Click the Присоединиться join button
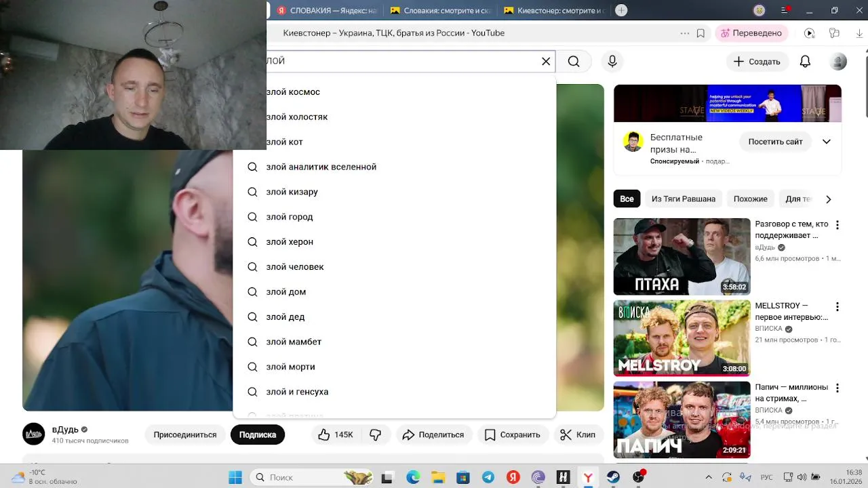 coord(185,434)
